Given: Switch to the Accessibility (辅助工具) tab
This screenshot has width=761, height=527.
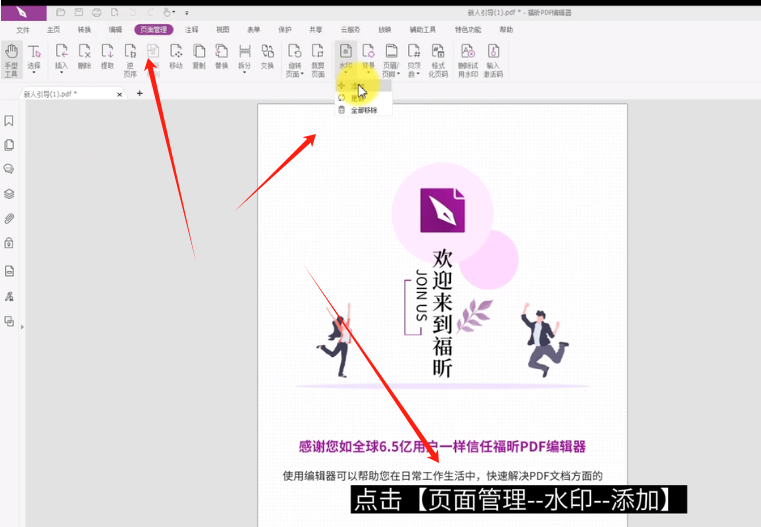Looking at the screenshot, I should 423,30.
